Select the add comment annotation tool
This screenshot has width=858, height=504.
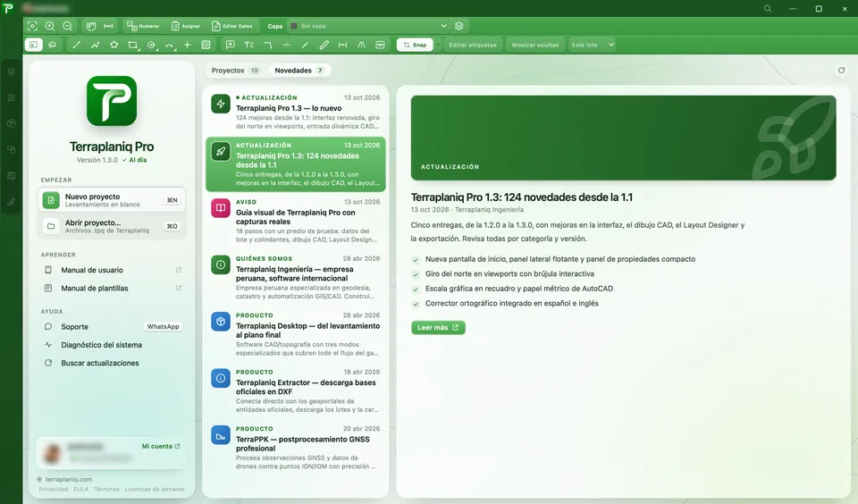click(231, 45)
